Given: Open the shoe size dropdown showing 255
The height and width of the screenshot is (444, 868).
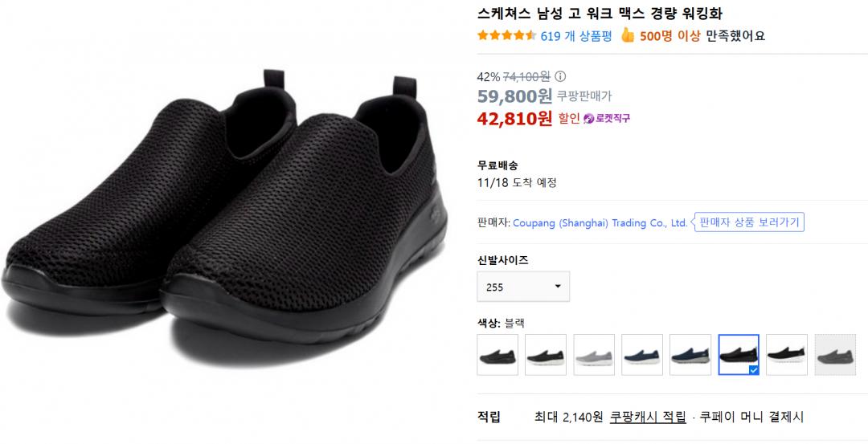Looking at the screenshot, I should click(523, 287).
